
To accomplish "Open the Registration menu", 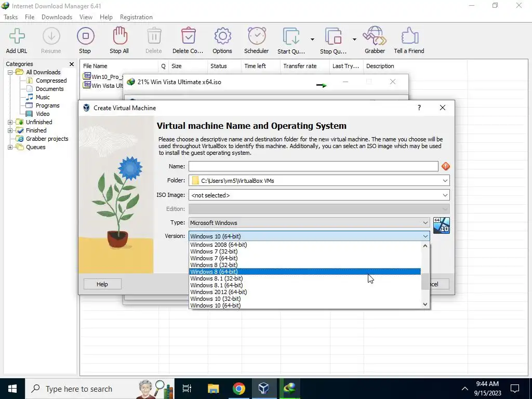I will point(136,17).
